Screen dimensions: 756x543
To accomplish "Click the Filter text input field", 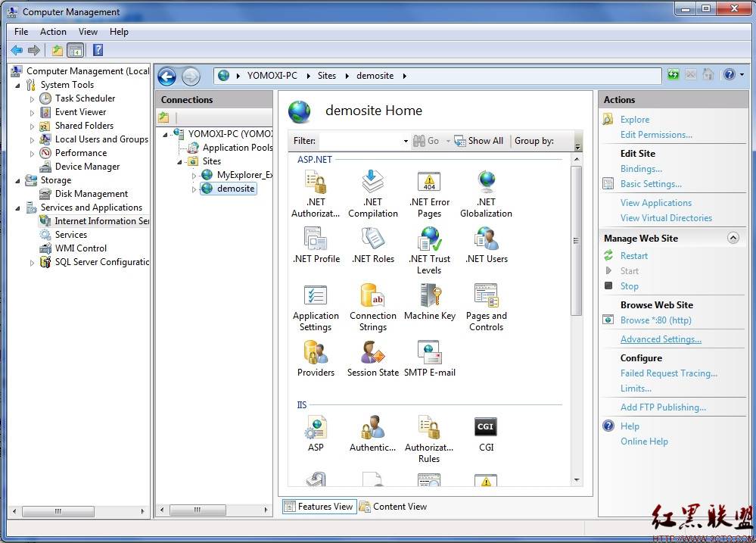I will (x=359, y=141).
